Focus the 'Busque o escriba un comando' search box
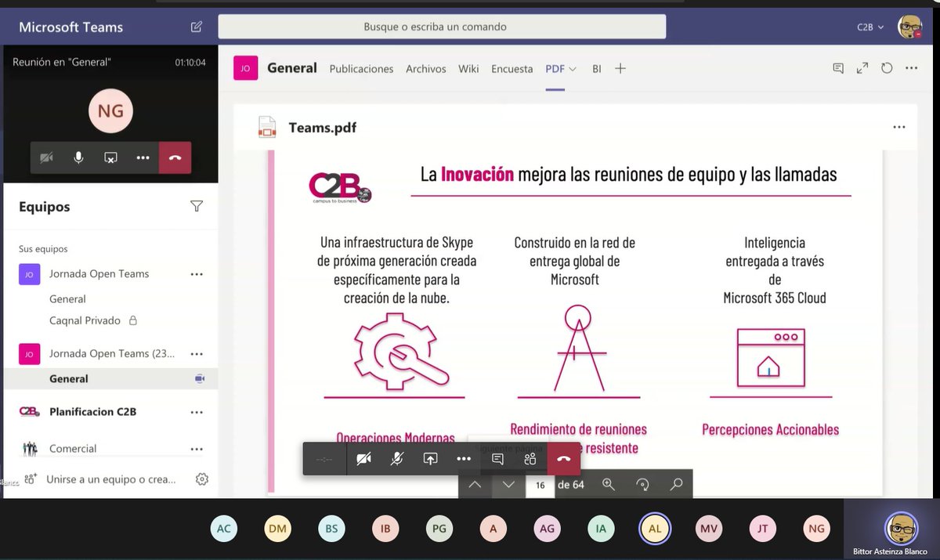The height and width of the screenshot is (560, 940). 442,27
